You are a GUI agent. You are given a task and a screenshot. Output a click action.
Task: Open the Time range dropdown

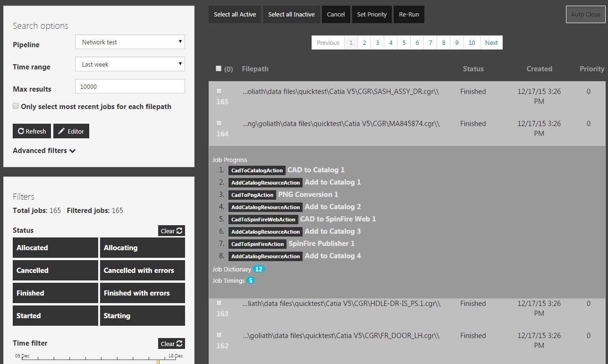pos(130,64)
